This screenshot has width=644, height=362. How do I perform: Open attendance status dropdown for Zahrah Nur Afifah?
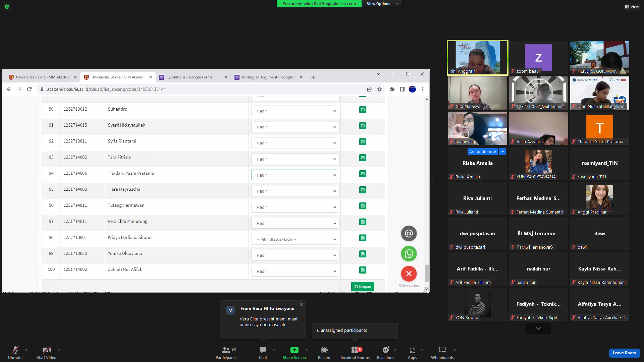[x=294, y=271]
